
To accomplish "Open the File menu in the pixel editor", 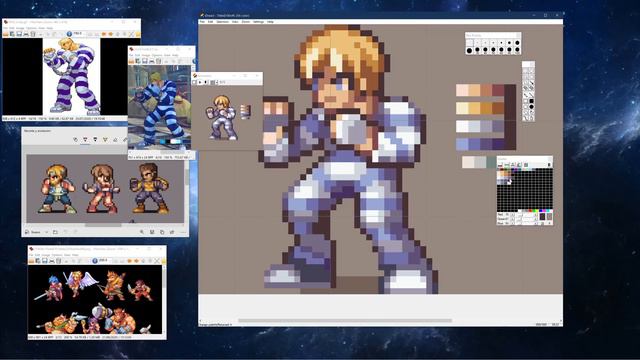I will tap(202, 22).
